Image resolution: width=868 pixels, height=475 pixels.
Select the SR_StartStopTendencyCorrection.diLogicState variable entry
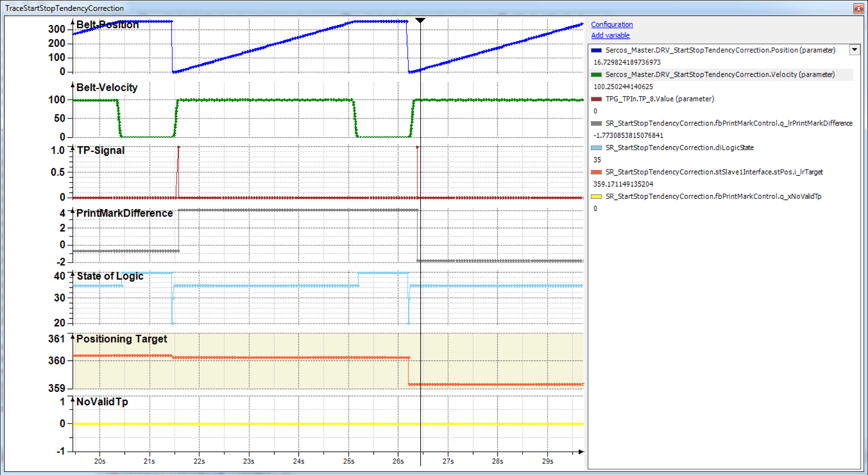(x=679, y=148)
